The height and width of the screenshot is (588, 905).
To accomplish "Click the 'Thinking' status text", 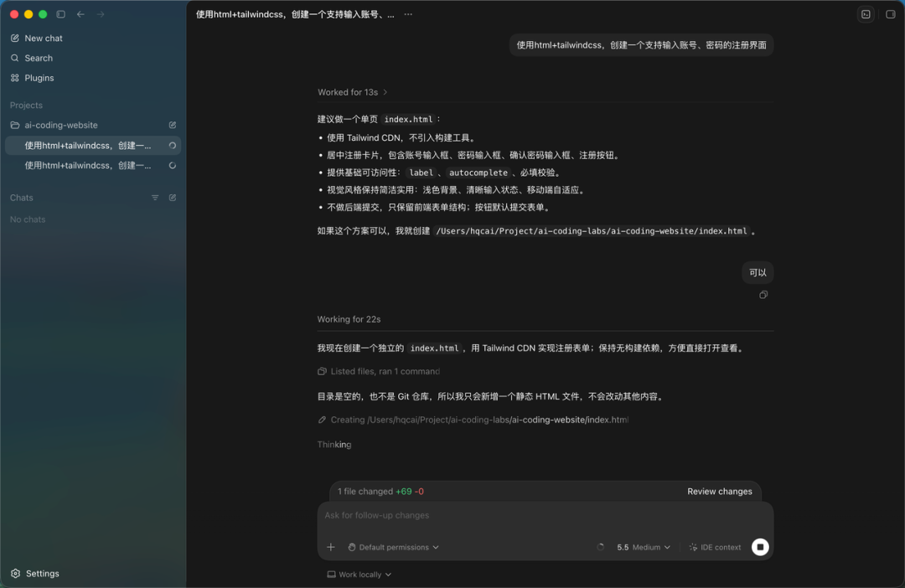I will tap(334, 445).
